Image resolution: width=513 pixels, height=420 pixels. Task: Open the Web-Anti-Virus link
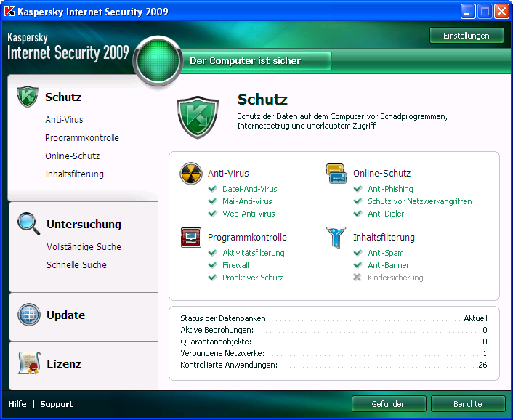[249, 214]
